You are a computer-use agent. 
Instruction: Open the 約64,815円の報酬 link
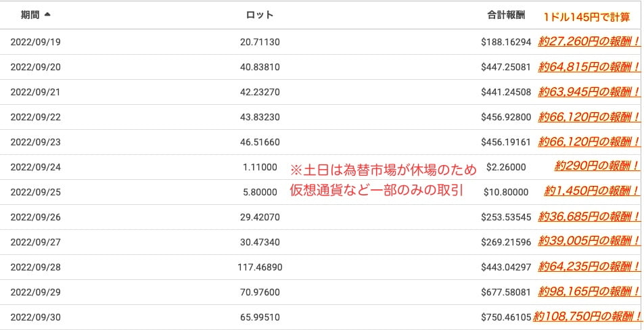[x=589, y=67]
